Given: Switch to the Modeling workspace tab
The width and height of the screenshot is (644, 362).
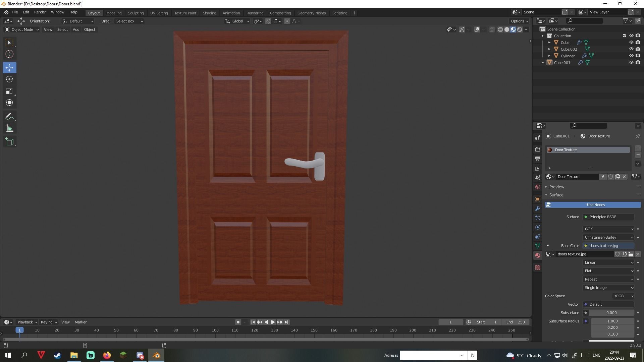Looking at the screenshot, I should point(114,13).
